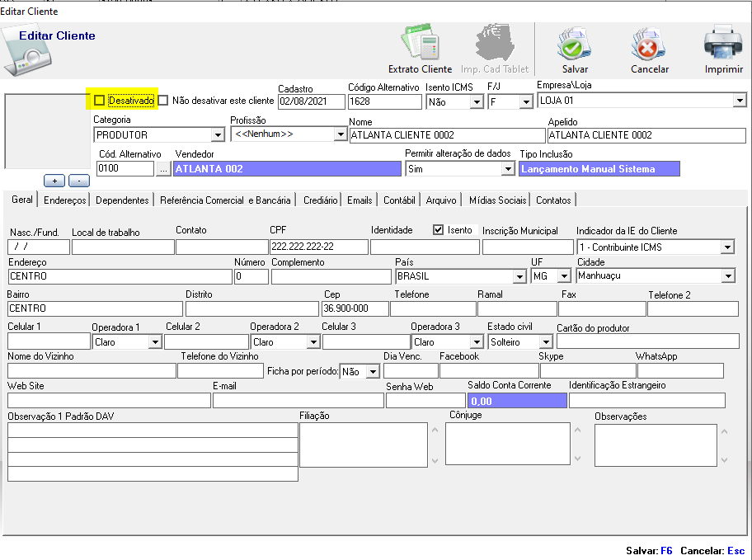Image resolution: width=752 pixels, height=560 pixels.
Task: Click the Bairro input field
Action: (95, 308)
